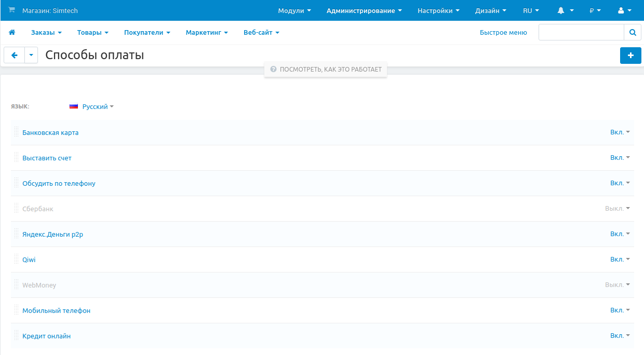Grab the drag handle of Банковская карта

pyautogui.click(x=16, y=132)
